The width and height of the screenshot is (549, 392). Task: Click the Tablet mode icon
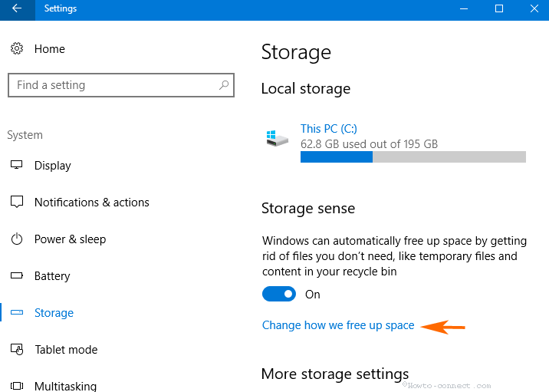tap(17, 349)
